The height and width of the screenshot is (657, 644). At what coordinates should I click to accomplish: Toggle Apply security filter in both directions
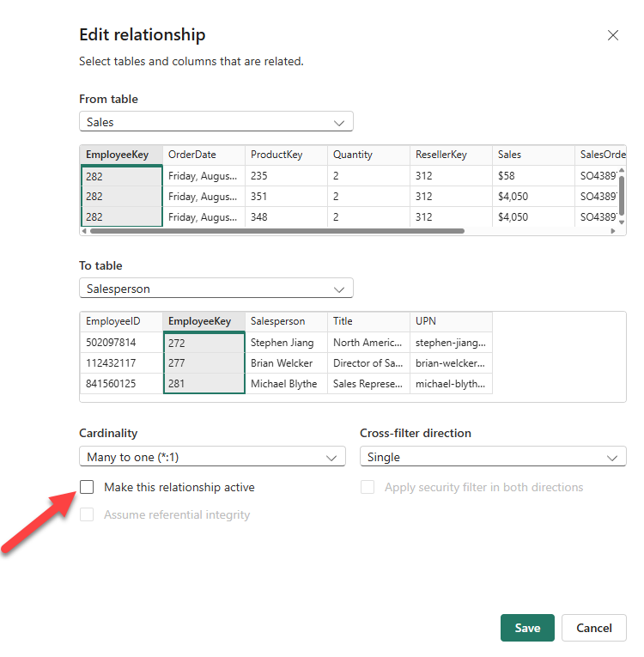368,487
